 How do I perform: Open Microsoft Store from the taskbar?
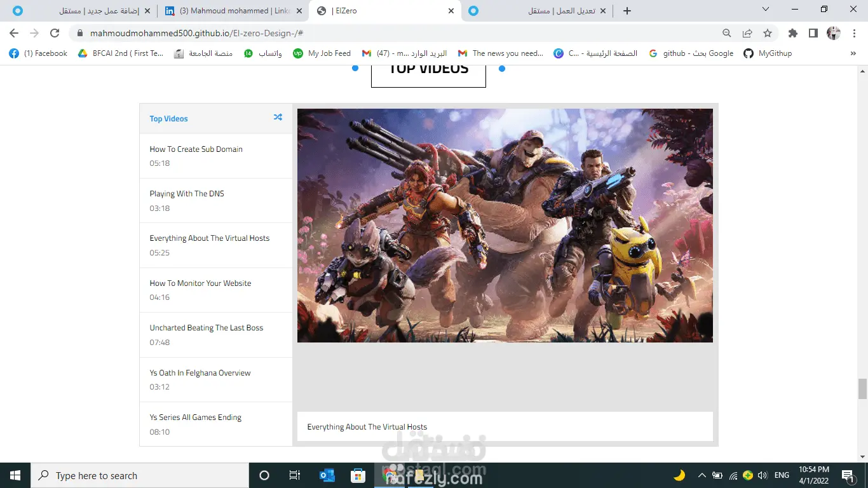(x=358, y=475)
